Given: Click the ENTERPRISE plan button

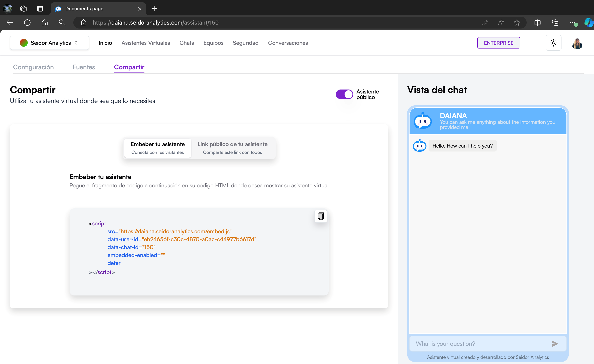Looking at the screenshot, I should (498, 43).
